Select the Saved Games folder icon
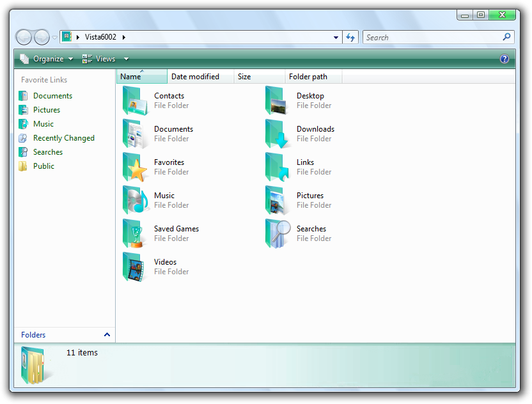The height and width of the screenshot is (404, 532). (135, 234)
